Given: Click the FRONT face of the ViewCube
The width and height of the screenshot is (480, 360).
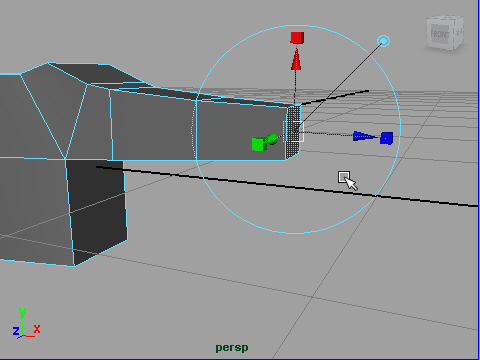Looking at the screenshot, I should coord(440,34).
